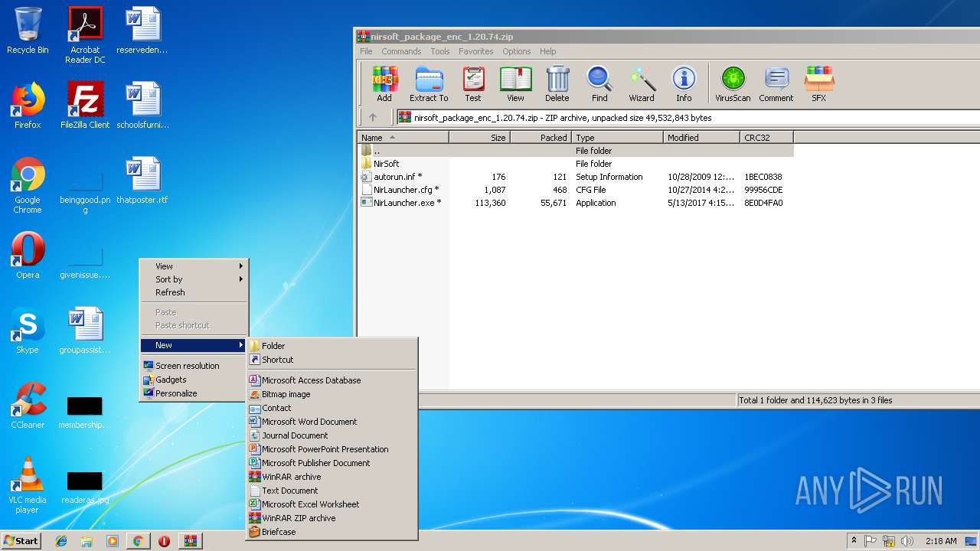Create new Bitmap image
This screenshot has width=980, height=551.
(332, 394)
